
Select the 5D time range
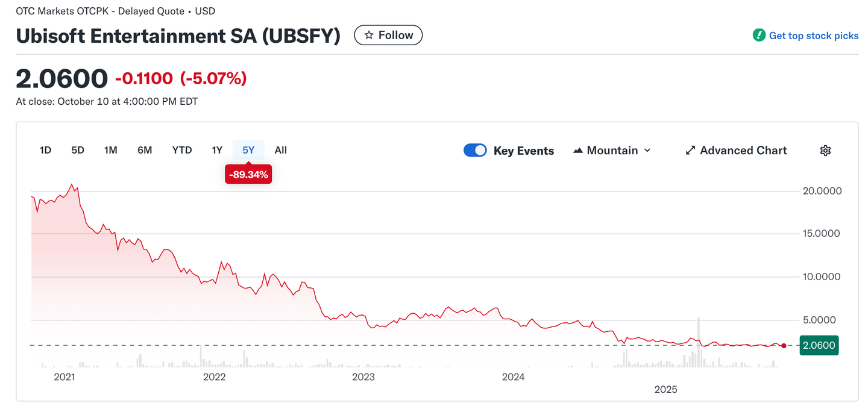pyautogui.click(x=78, y=150)
